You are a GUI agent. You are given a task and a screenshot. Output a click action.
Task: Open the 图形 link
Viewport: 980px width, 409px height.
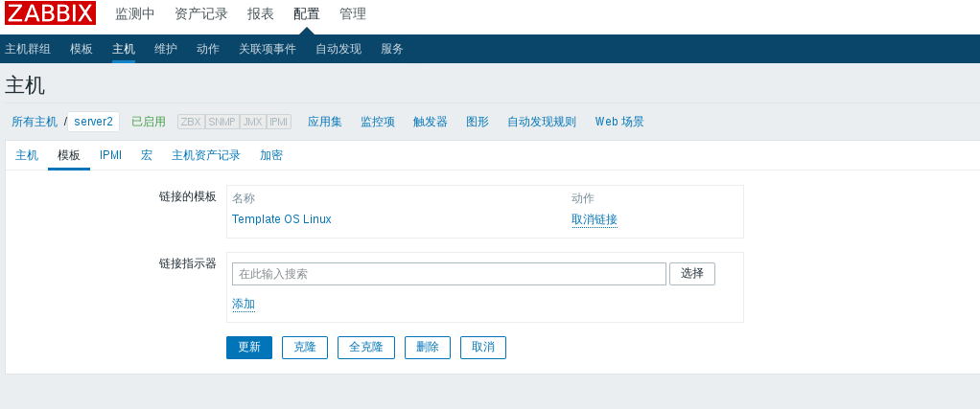pyautogui.click(x=478, y=122)
